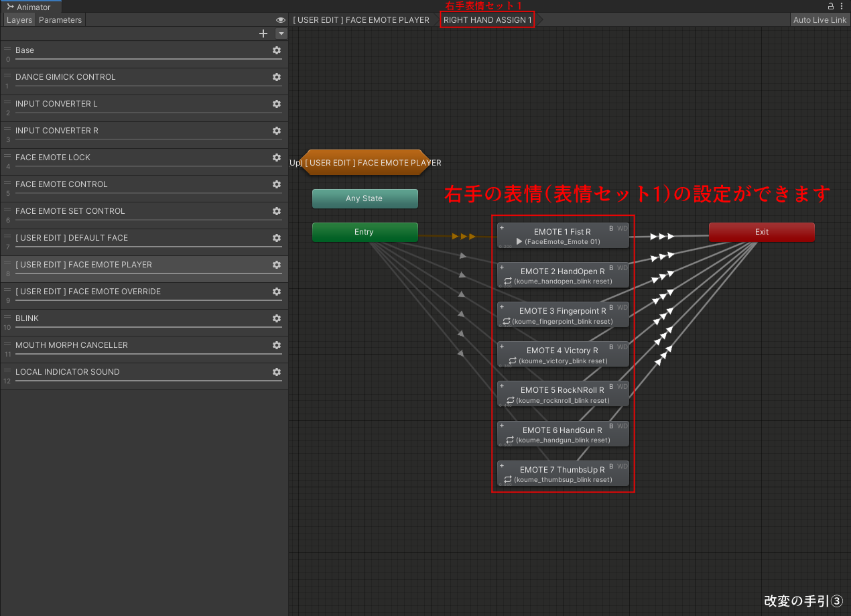Screen dimensions: 851x616
Task: Open the INPUT CONVERTER R layer gear
Action: click(x=277, y=131)
